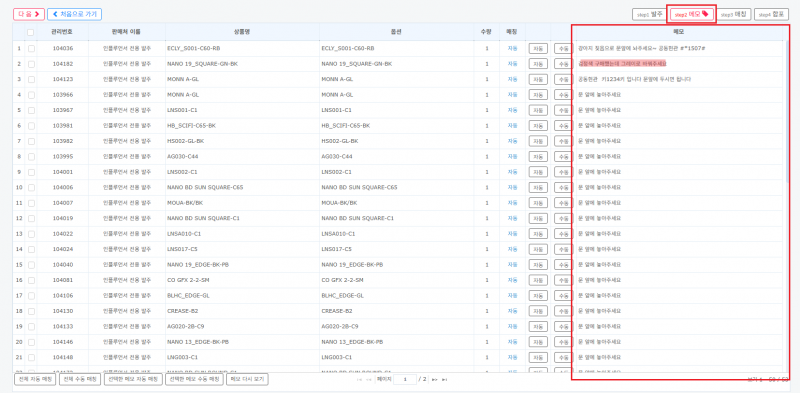800x393 pixels.
Task: Click the 전체 자동 매칭 button
Action: pos(35,380)
